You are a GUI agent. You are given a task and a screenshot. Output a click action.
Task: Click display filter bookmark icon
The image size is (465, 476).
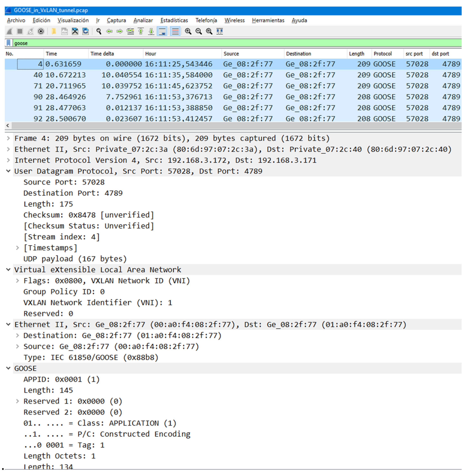click(x=9, y=43)
